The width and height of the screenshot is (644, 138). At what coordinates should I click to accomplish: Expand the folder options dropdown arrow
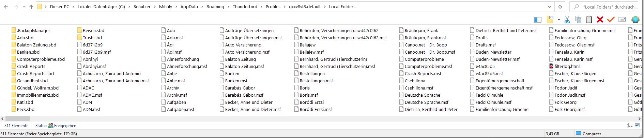[559, 20]
